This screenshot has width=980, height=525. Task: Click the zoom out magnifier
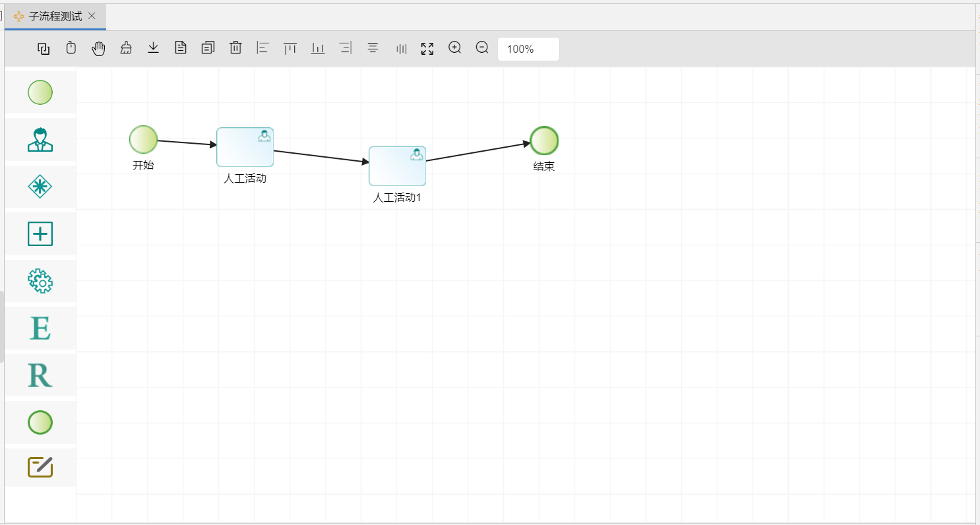pyautogui.click(x=482, y=48)
